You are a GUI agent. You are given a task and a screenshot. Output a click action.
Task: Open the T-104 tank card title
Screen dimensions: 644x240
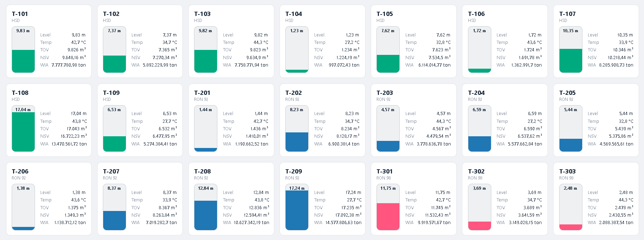[x=294, y=14]
